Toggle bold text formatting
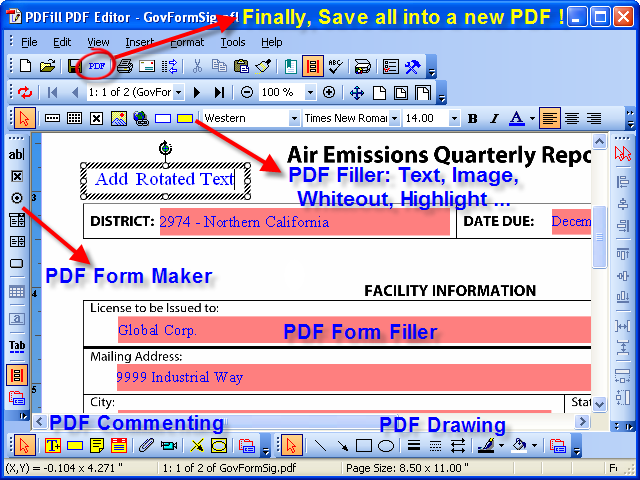The height and width of the screenshot is (480, 640). coord(473,118)
